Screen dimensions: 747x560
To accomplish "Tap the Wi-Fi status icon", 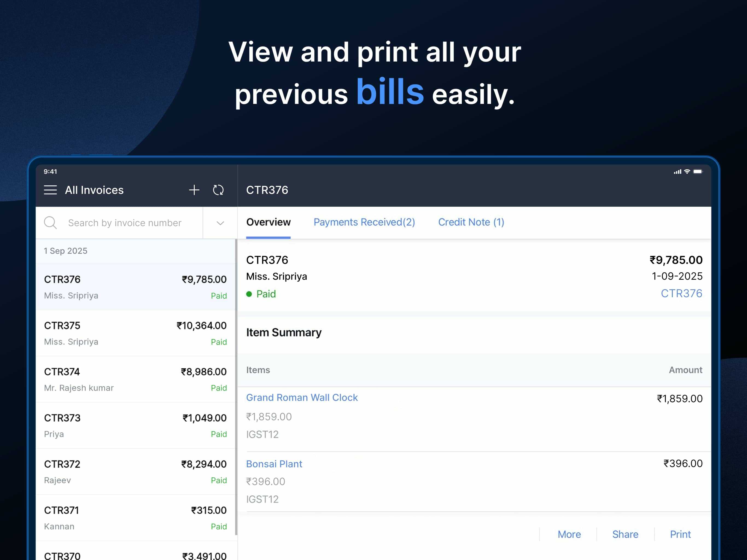I will pos(687,171).
